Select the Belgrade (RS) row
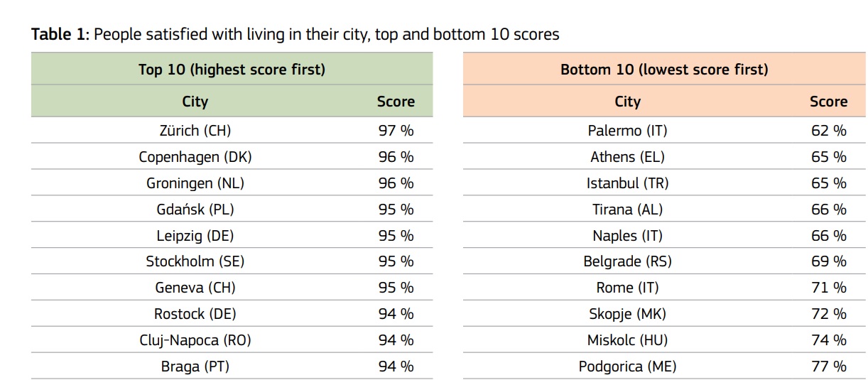 click(664, 261)
